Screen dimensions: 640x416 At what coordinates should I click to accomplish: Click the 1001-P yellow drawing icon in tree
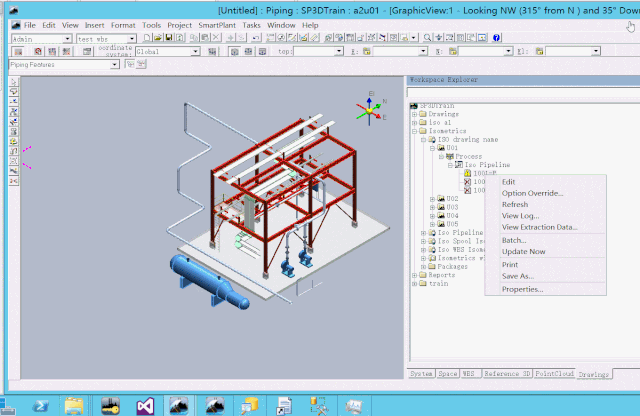(467, 173)
